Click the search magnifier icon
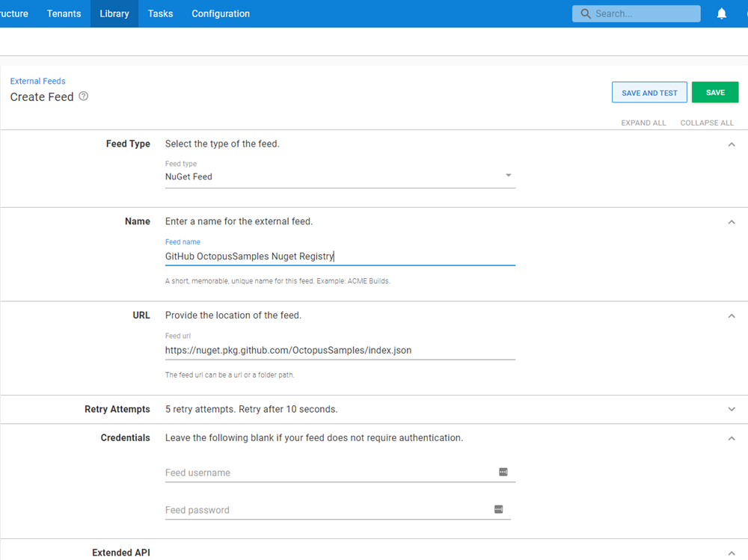This screenshot has width=748, height=560. [x=585, y=13]
